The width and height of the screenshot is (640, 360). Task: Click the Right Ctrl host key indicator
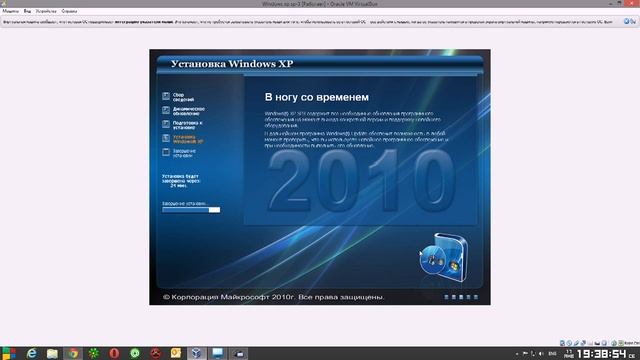[x=631, y=343]
